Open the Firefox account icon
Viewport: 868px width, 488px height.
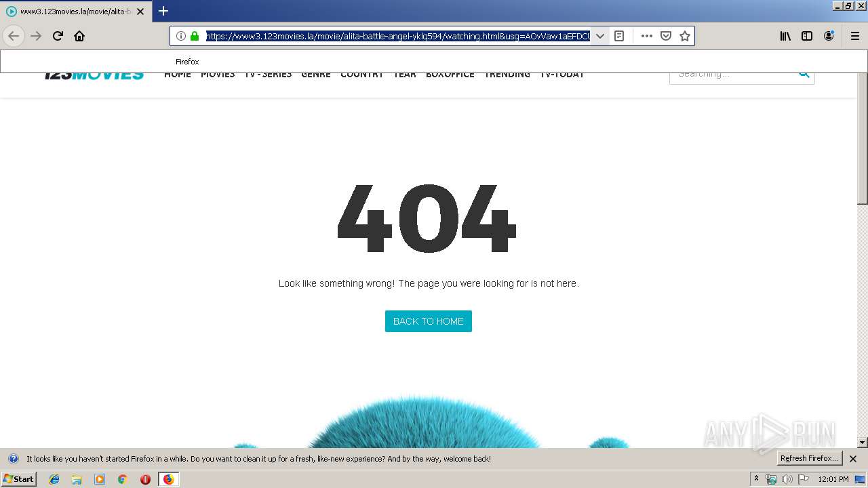click(829, 36)
